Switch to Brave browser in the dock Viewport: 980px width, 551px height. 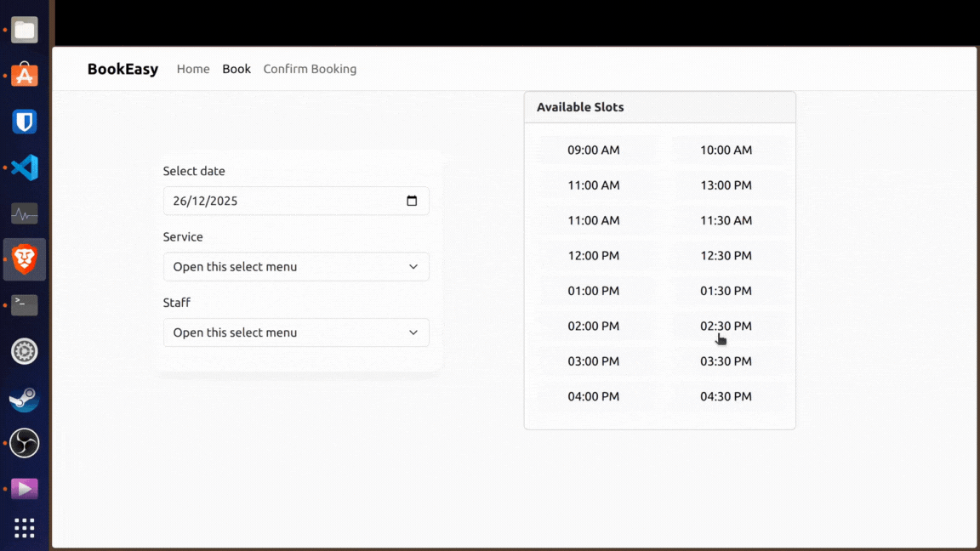tap(25, 259)
